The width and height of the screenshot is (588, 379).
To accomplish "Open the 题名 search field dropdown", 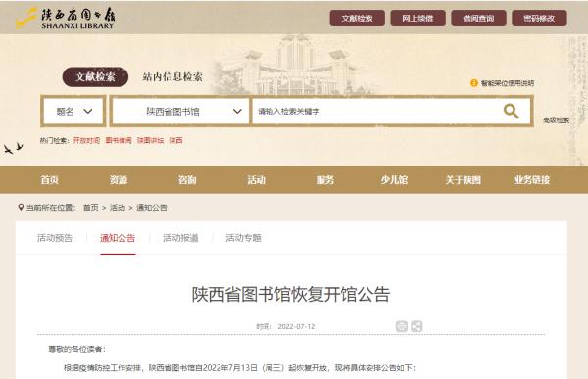I will pyautogui.click(x=73, y=111).
